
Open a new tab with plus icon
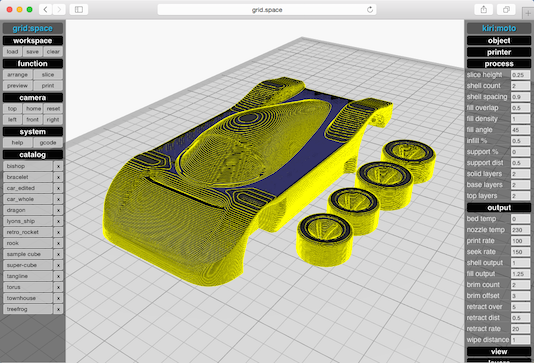528,13
